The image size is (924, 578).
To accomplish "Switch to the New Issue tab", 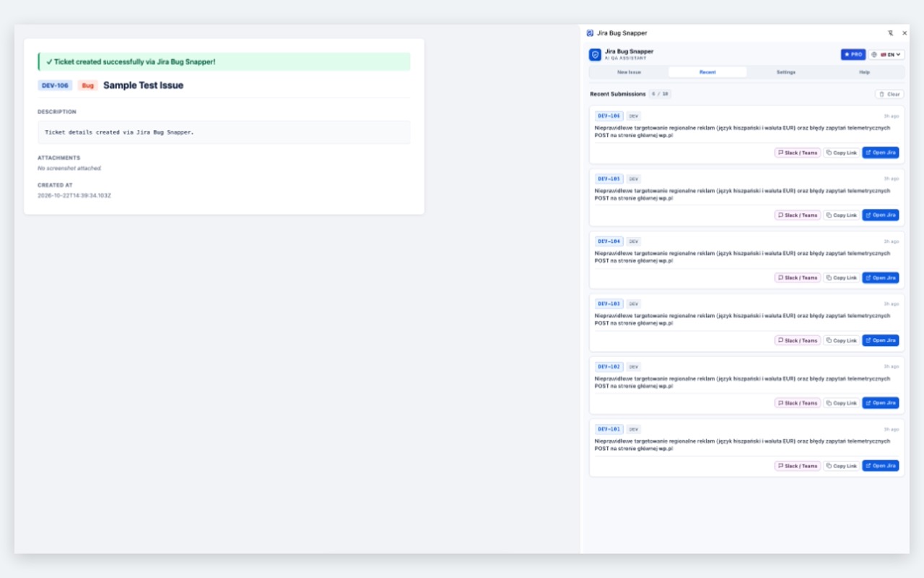I will [x=629, y=72].
